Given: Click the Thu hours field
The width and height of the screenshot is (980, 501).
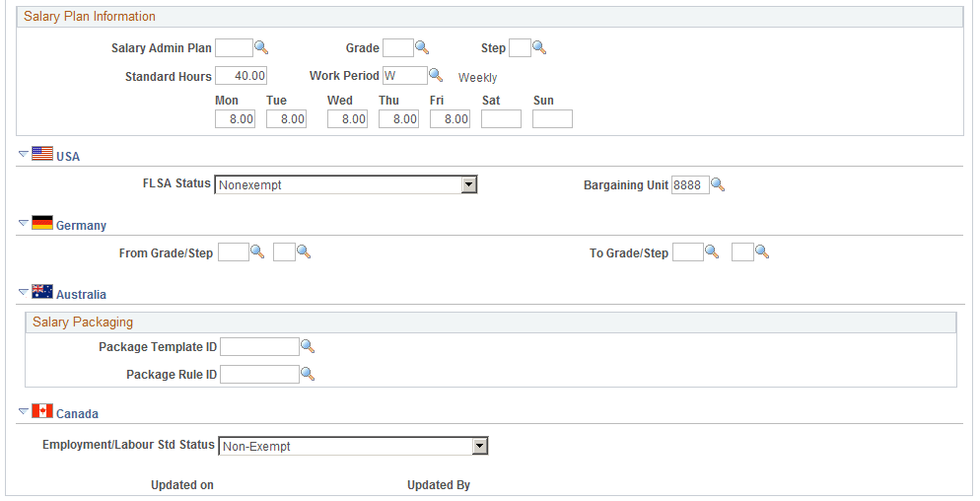Looking at the screenshot, I should pos(398,118).
